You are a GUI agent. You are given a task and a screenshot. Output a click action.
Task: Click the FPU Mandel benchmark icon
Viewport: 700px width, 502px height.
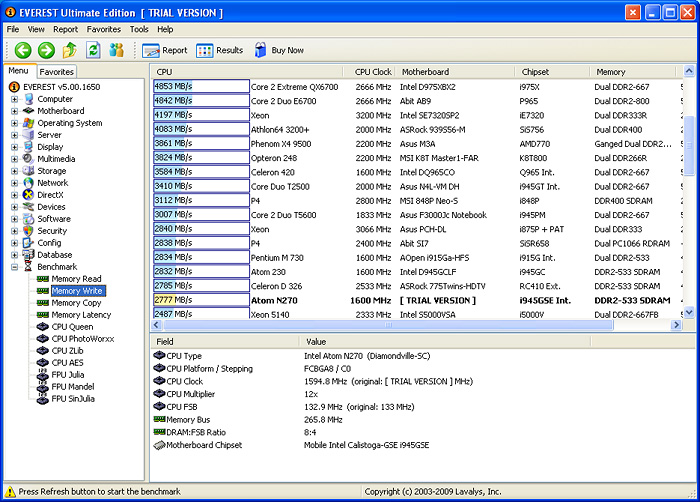(x=43, y=387)
